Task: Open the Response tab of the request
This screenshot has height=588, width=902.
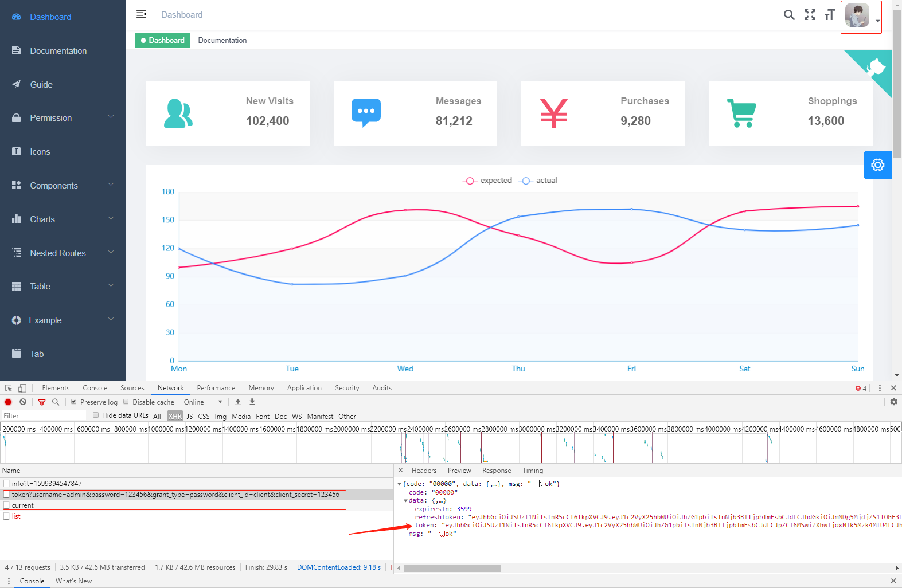Action: 497,471
